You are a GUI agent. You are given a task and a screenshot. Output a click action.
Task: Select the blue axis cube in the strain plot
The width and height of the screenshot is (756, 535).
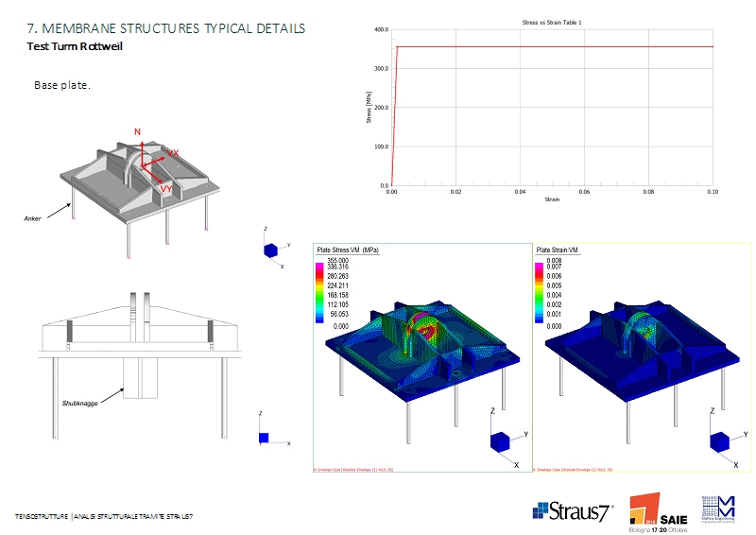click(722, 442)
